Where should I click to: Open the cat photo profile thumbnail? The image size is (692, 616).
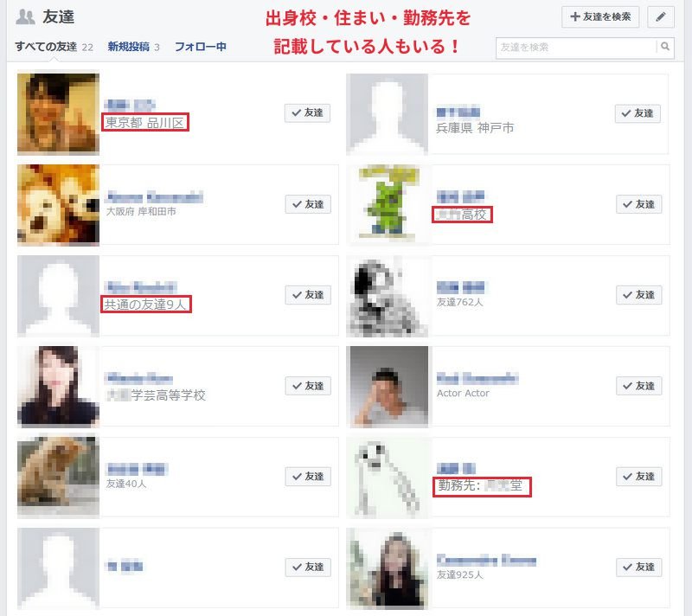click(x=58, y=477)
